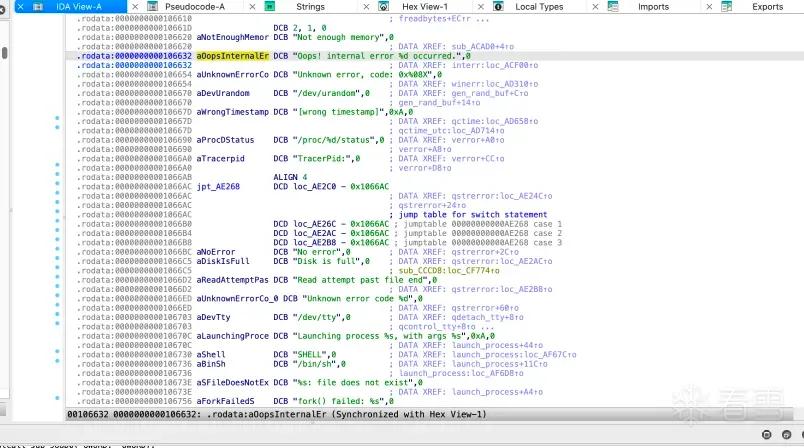Click the aTracerpid label
Image resolution: width=804 pixels, height=448 pixels.
[220, 158]
